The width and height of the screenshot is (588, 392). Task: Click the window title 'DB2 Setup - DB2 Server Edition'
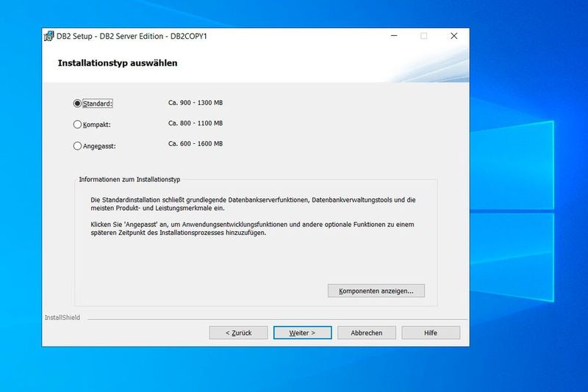132,36
